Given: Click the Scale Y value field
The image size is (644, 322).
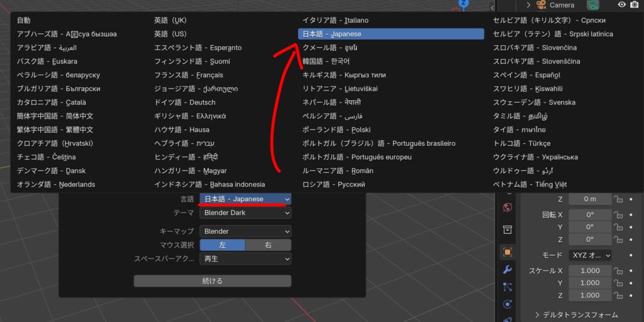Looking at the screenshot, I should click(590, 283).
